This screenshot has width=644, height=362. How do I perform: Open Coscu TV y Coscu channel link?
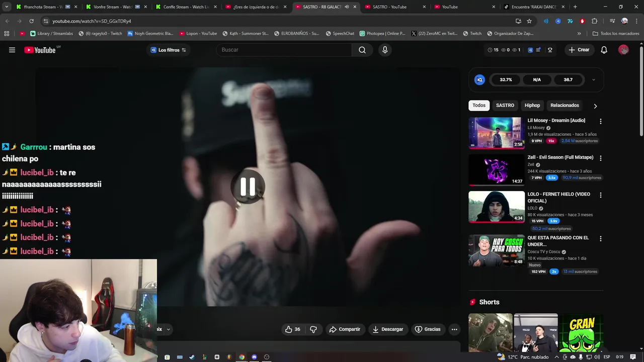tap(543, 252)
